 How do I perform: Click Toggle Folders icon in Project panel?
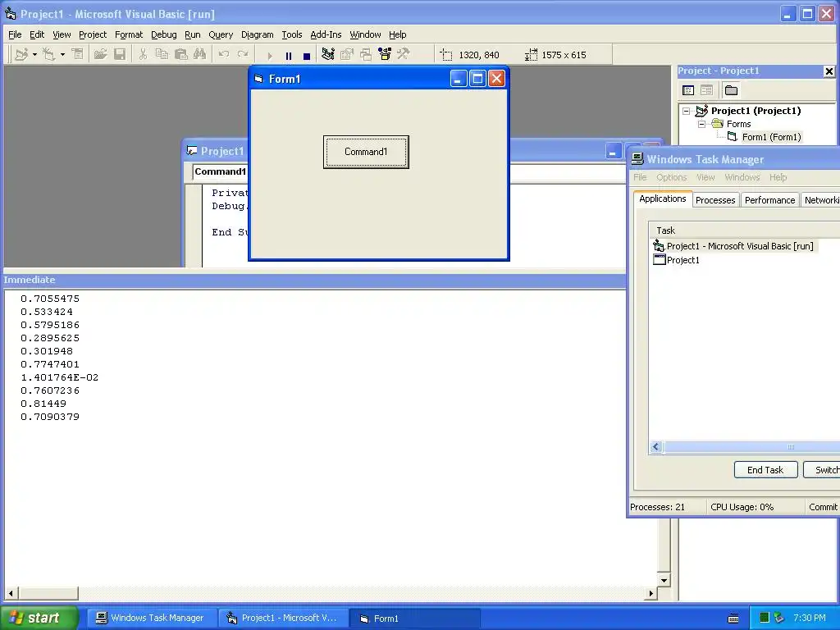click(731, 90)
